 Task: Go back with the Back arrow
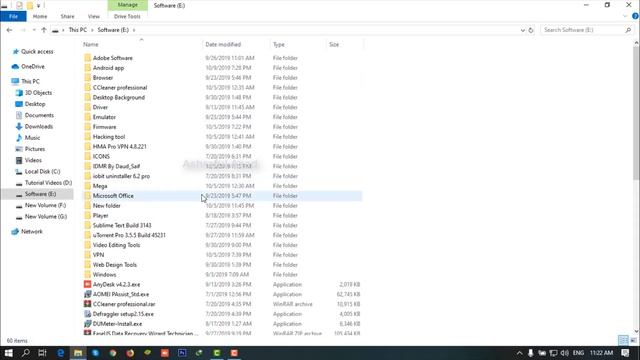(x=9, y=30)
